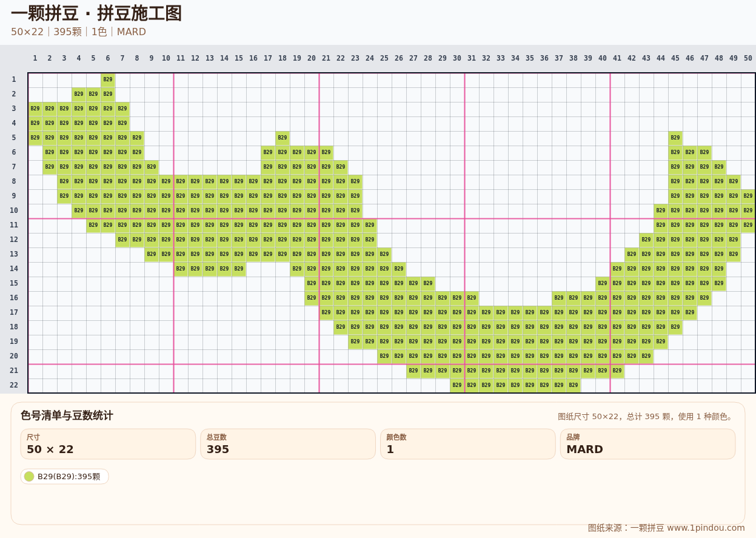This screenshot has height=538, width=756.
Task: Click row label number 16
Action: [14, 298]
